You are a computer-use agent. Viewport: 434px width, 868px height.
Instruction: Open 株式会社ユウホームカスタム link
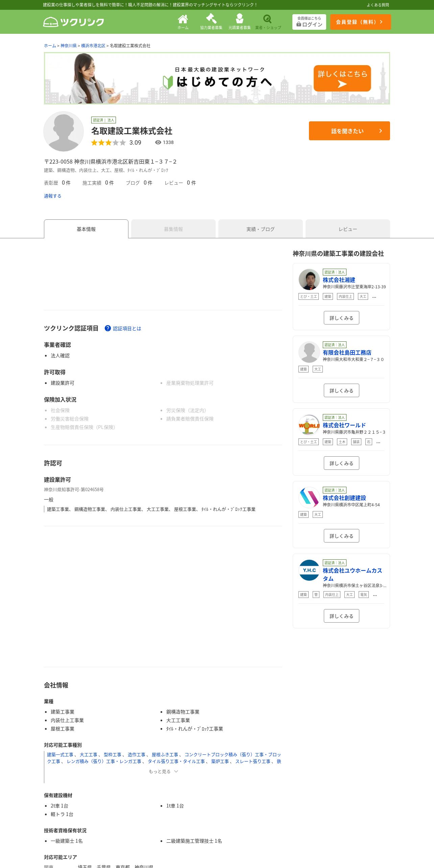point(353,574)
